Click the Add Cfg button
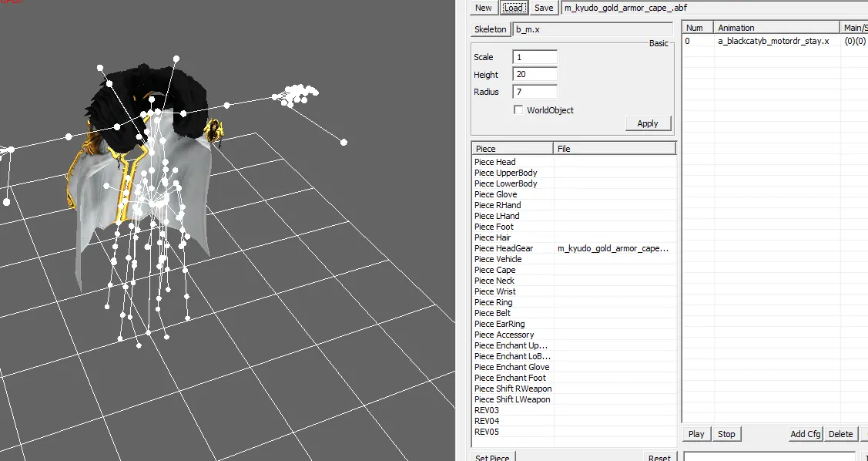The height and width of the screenshot is (461, 868). (x=806, y=434)
